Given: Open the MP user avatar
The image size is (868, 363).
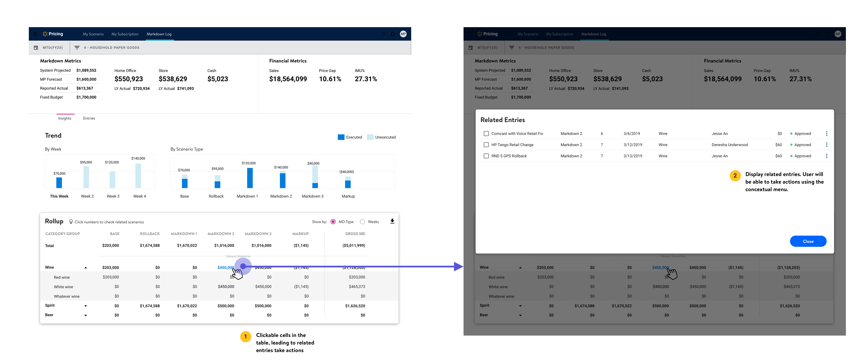Looking at the screenshot, I should 403,34.
